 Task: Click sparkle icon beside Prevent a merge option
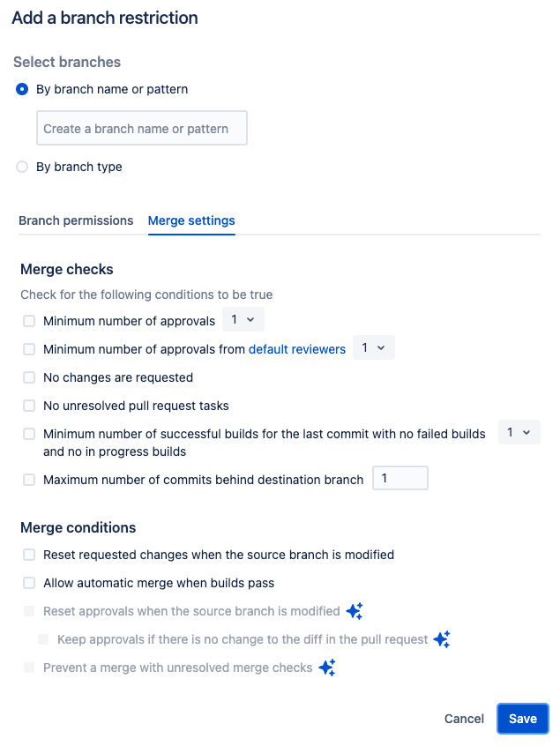click(326, 668)
